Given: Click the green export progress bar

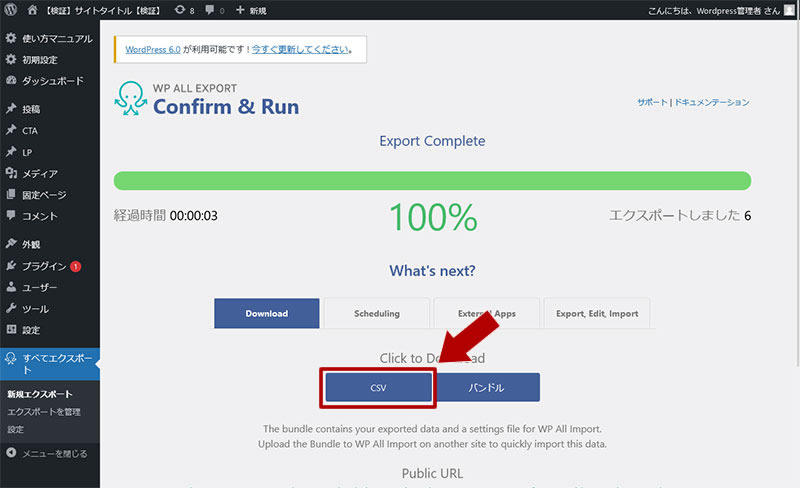Looking at the screenshot, I should click(x=432, y=181).
